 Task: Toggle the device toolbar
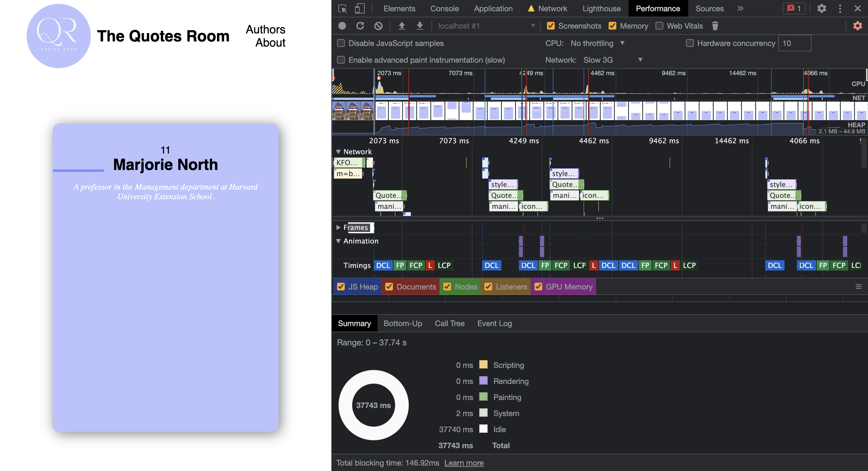[359, 8]
